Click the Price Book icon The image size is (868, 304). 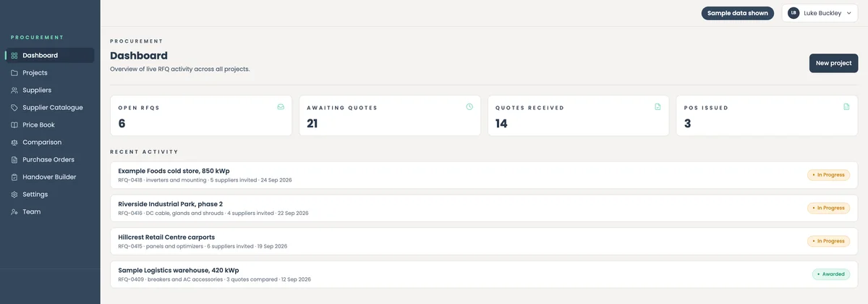[x=14, y=125]
